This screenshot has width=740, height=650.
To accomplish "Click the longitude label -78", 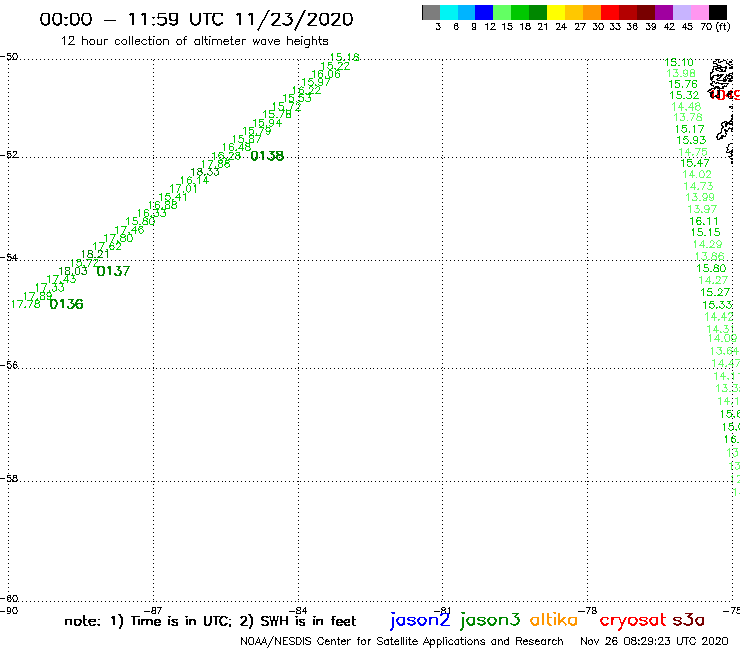I will click(588, 610).
